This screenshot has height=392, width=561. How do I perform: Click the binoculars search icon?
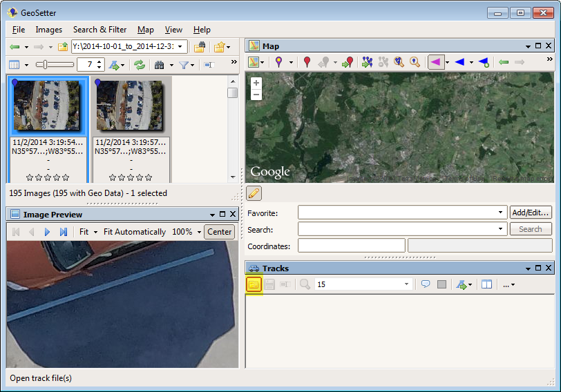(x=160, y=65)
